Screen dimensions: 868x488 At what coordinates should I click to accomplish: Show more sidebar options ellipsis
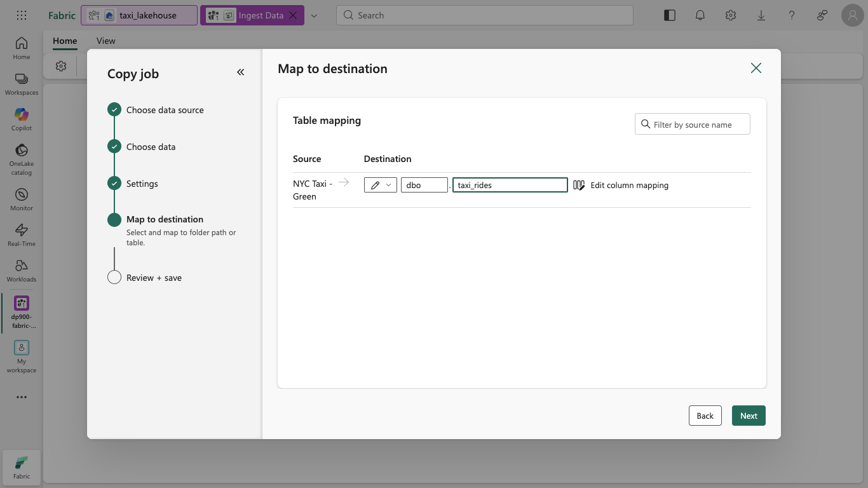click(x=22, y=397)
